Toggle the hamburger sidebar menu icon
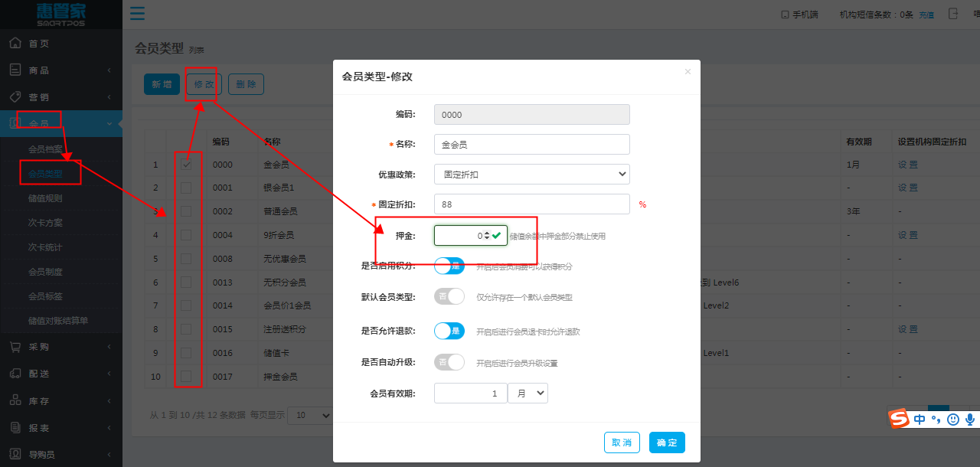The image size is (980, 467). coord(137,14)
